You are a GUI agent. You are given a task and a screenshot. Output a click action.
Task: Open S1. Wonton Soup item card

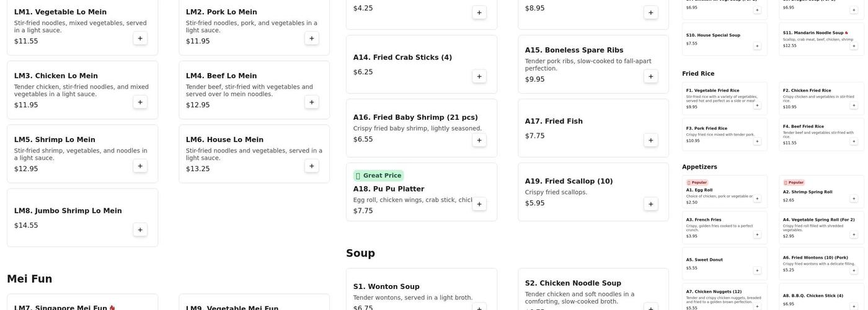(x=422, y=290)
